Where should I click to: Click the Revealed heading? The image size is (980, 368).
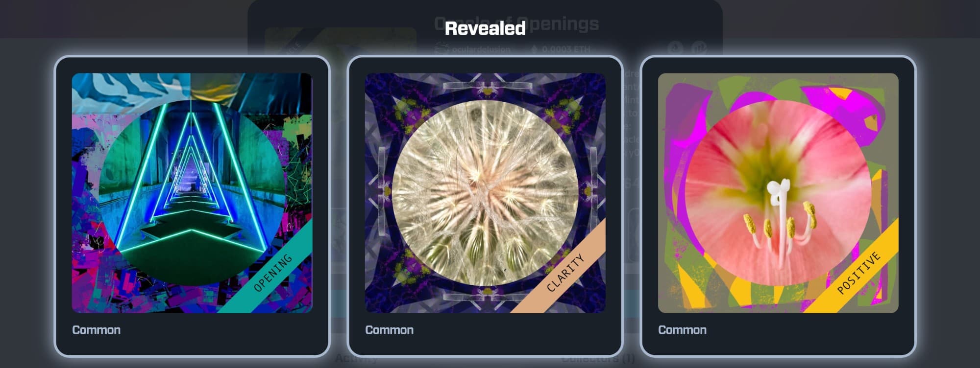[x=485, y=28]
